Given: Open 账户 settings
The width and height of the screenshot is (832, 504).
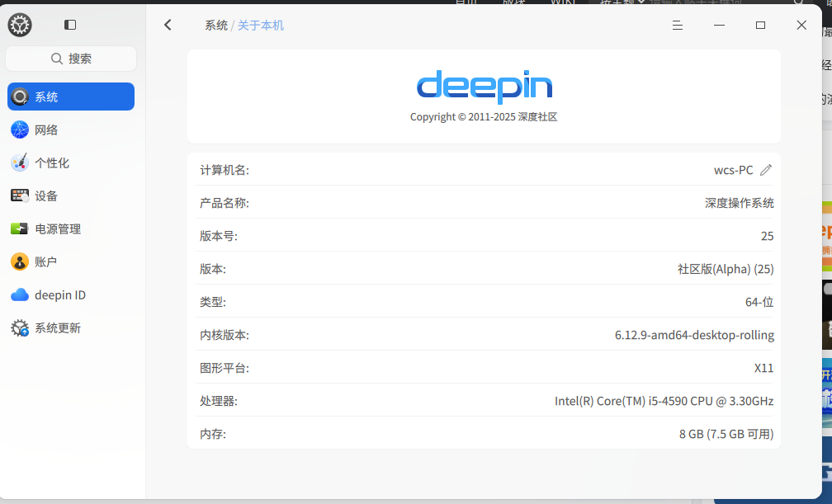Looking at the screenshot, I should 71,261.
